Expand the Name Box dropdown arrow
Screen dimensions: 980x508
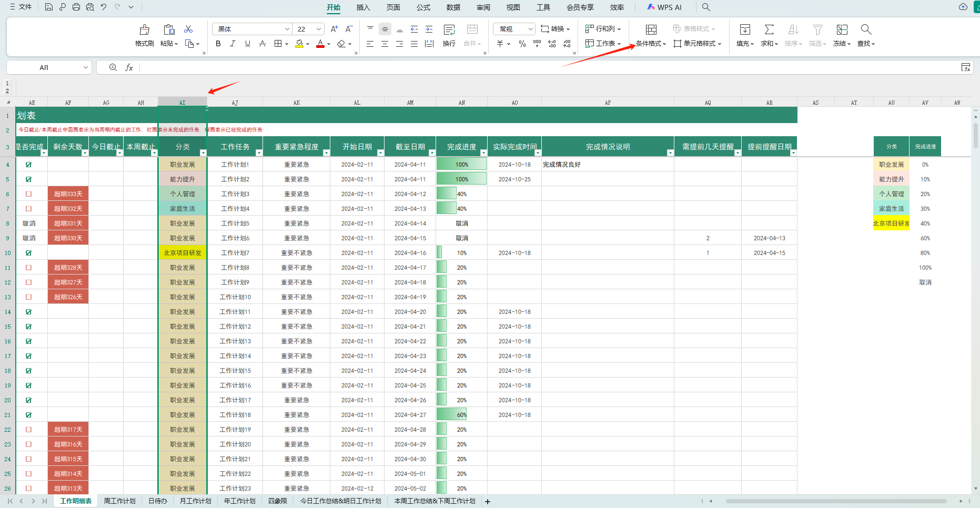tap(86, 67)
